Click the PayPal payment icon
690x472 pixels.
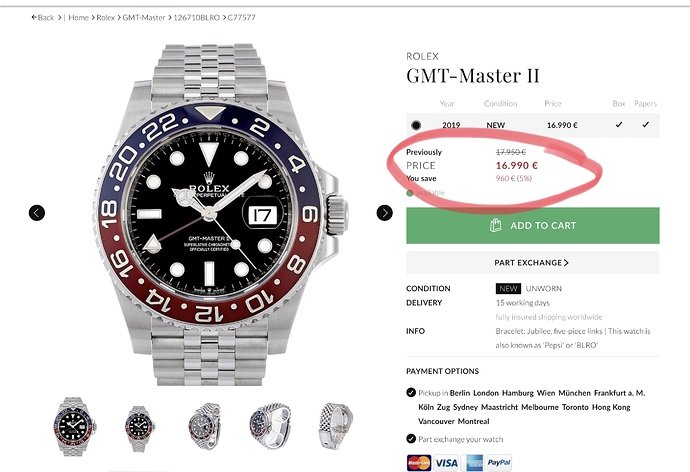click(x=499, y=462)
